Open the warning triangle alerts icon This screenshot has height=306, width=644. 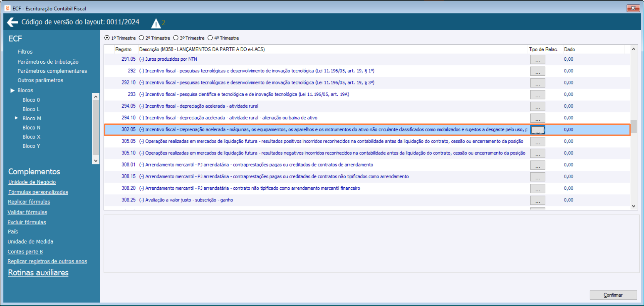coord(156,23)
